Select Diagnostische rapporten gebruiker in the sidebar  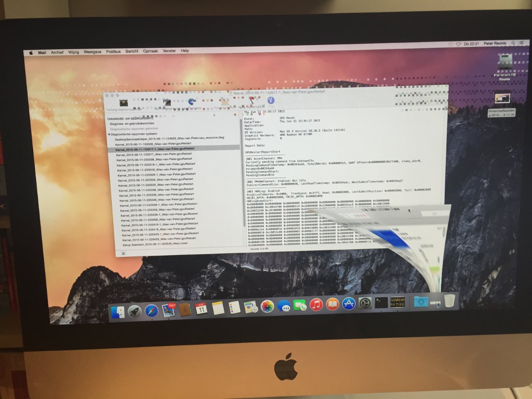134,129
